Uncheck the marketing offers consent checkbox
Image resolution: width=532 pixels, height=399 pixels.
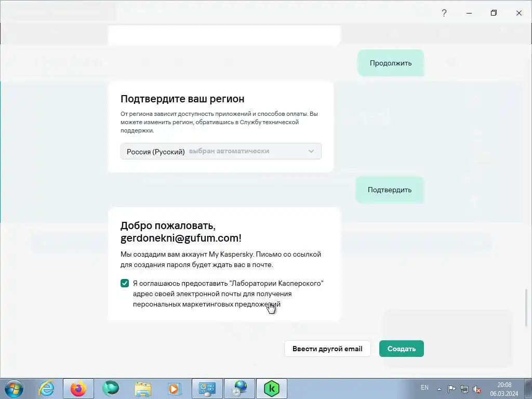tap(125, 283)
